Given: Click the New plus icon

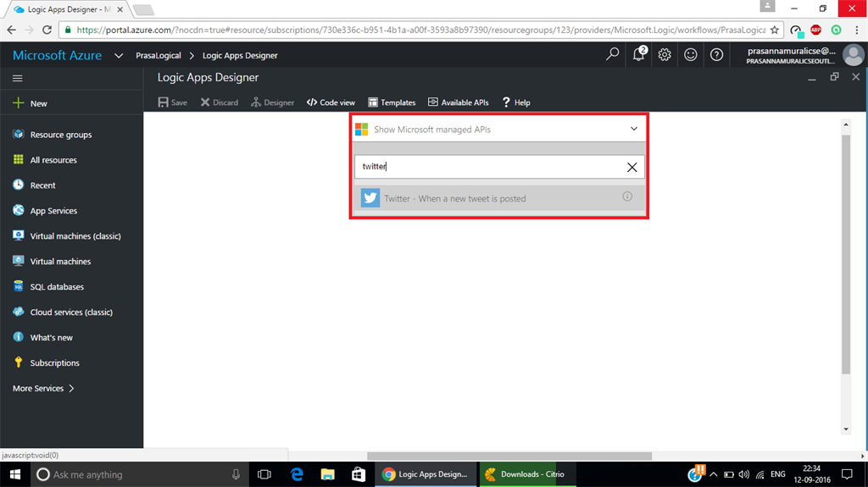Looking at the screenshot, I should click(x=19, y=103).
